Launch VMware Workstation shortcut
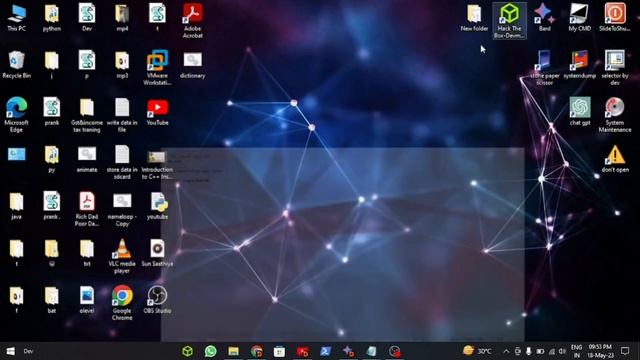Image resolution: width=640 pixels, height=360 pixels. pos(157,68)
